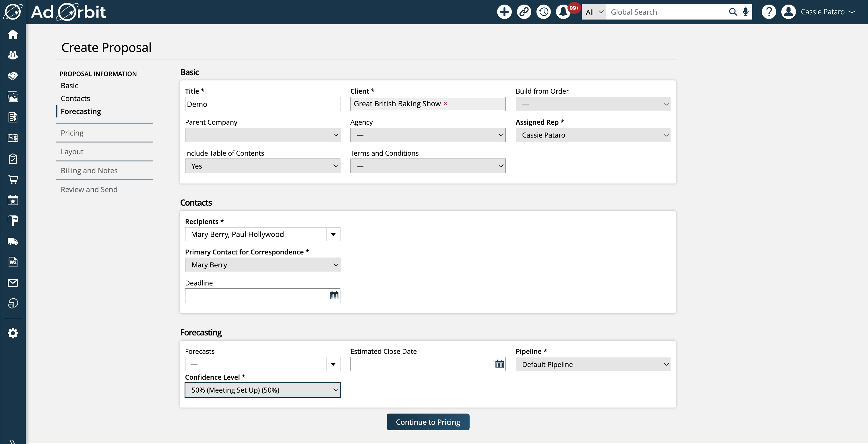Image resolution: width=868 pixels, height=444 pixels.
Task: Go to Basic section in proposal nav
Action: (69, 86)
